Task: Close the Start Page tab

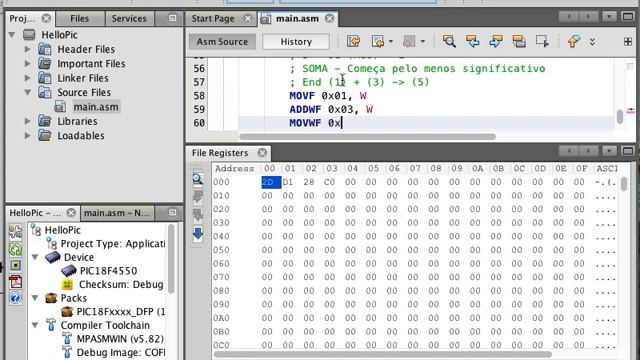Action: point(248,19)
